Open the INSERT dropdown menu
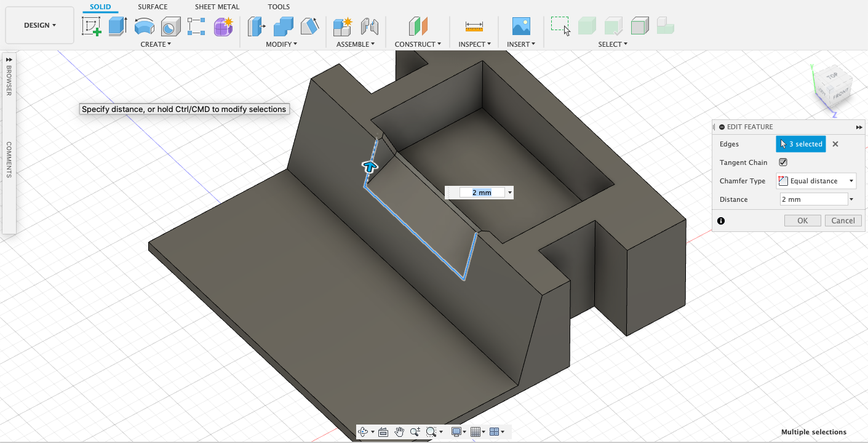This screenshot has width=868, height=443. 521,44
